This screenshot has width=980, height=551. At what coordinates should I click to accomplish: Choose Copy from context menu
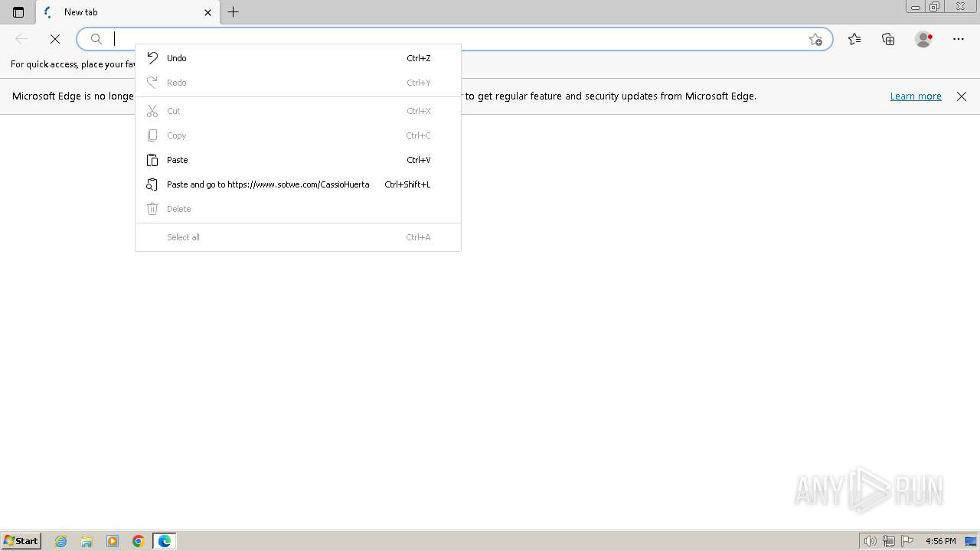pyautogui.click(x=298, y=135)
